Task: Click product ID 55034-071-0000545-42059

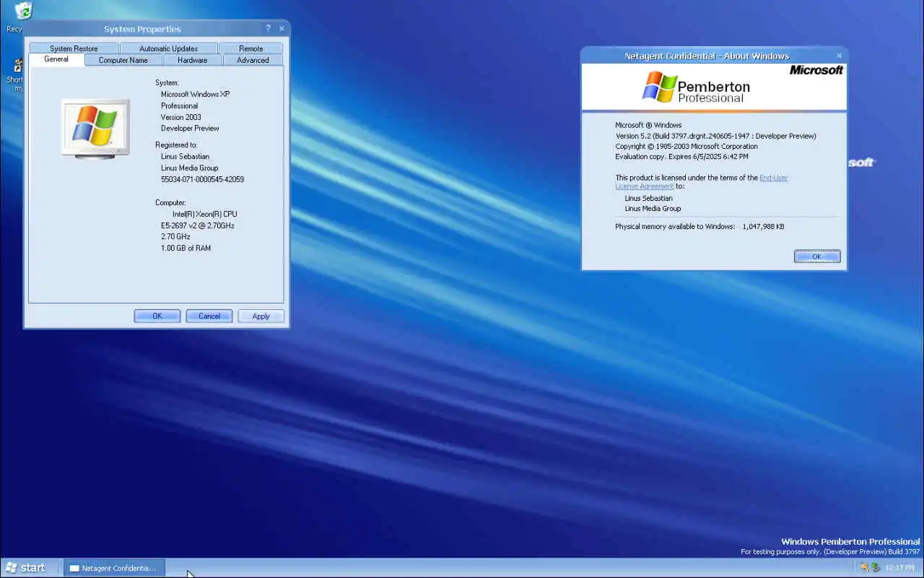Action: (202, 179)
